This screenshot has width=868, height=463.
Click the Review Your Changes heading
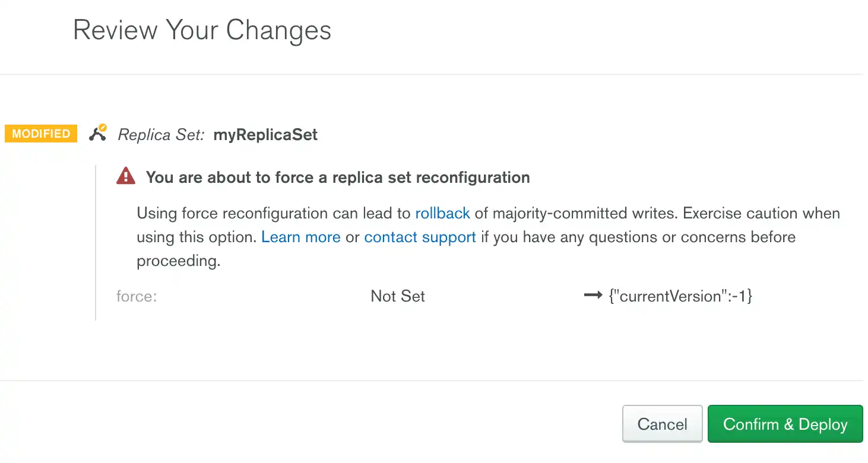tap(202, 30)
